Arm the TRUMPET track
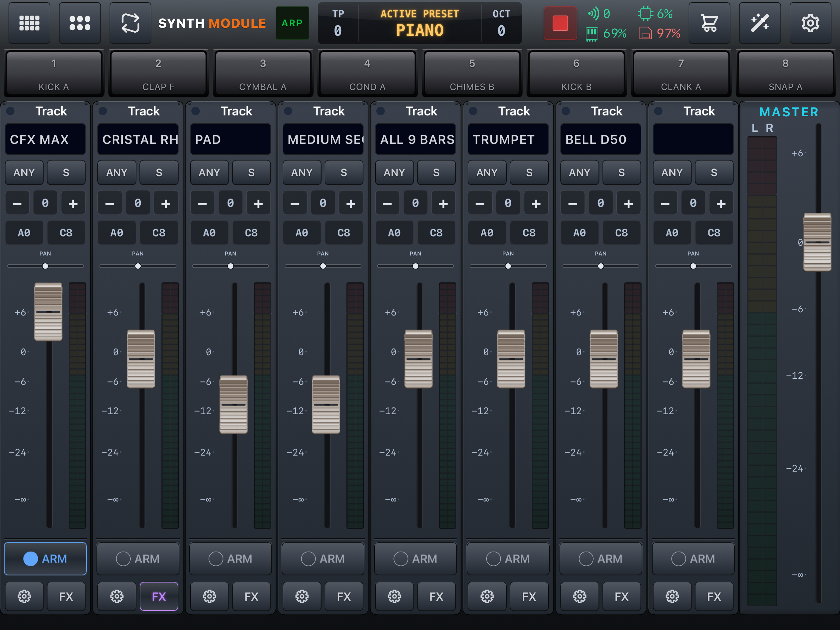840x630 pixels. coord(508,559)
